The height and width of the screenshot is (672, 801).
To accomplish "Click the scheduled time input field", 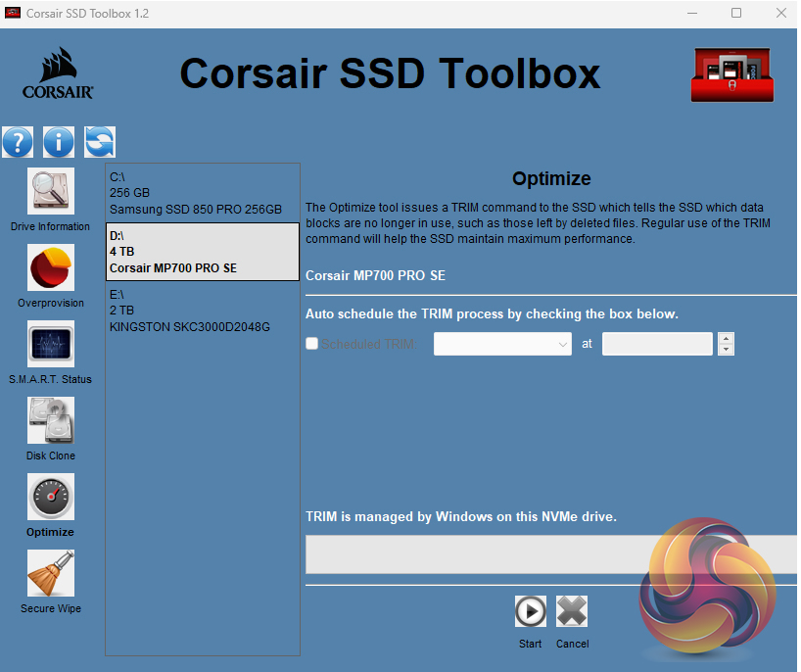I will point(657,344).
